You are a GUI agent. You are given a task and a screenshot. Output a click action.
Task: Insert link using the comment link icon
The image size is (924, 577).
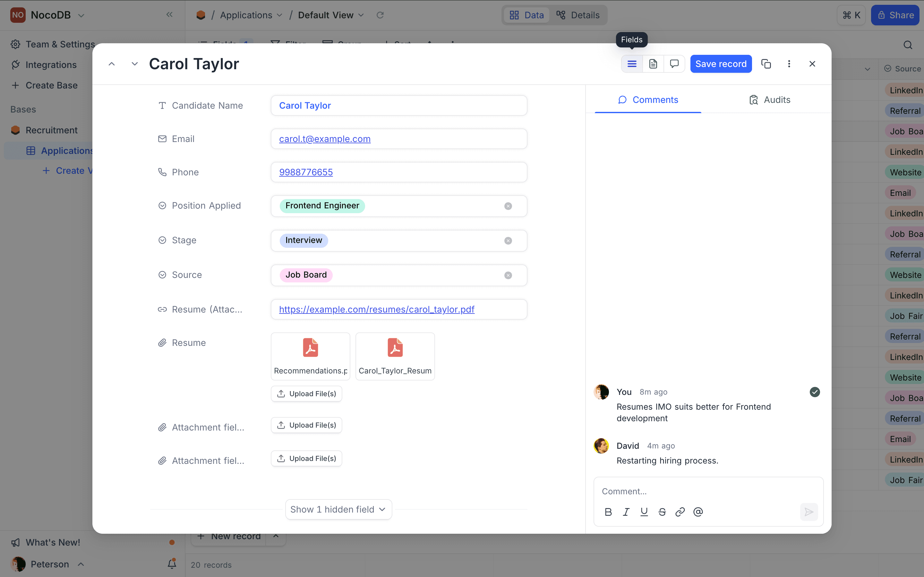[680, 512]
